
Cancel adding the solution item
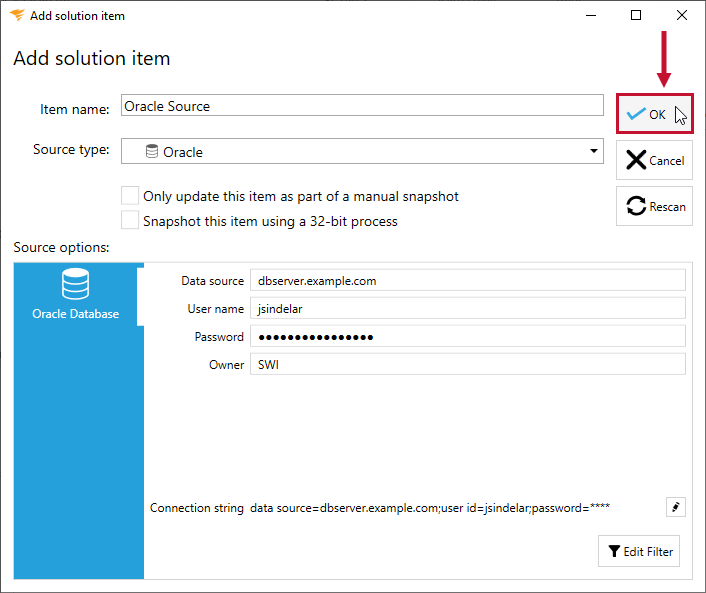tap(654, 160)
